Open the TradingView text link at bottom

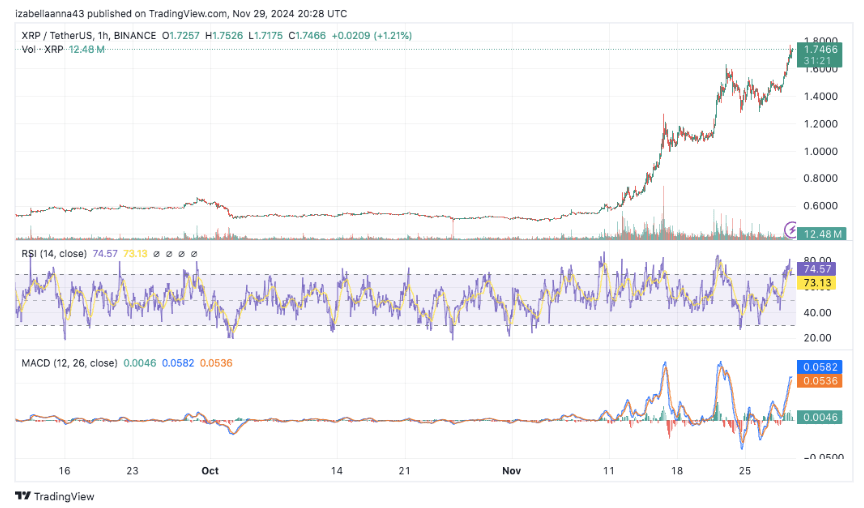pyautogui.click(x=64, y=496)
